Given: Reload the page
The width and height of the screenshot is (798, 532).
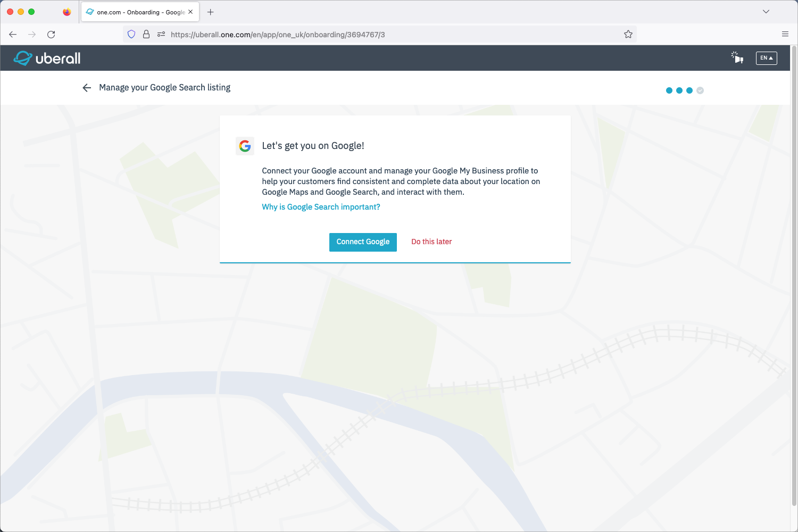Looking at the screenshot, I should tap(51, 34).
